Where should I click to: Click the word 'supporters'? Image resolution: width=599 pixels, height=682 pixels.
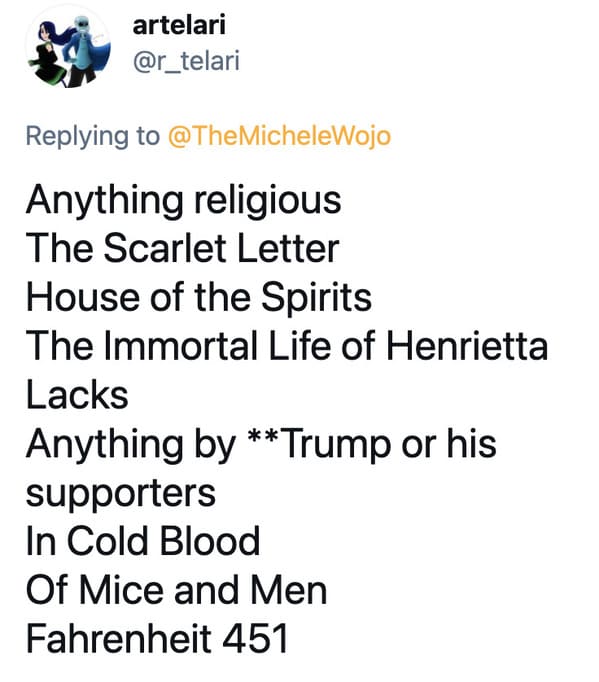[121, 495]
